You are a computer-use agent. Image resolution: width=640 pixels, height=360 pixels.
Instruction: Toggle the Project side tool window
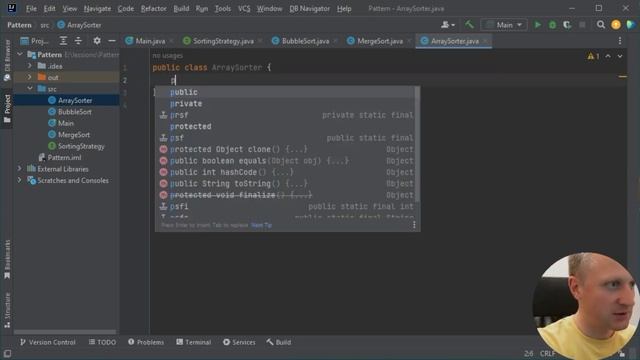[x=7, y=108]
